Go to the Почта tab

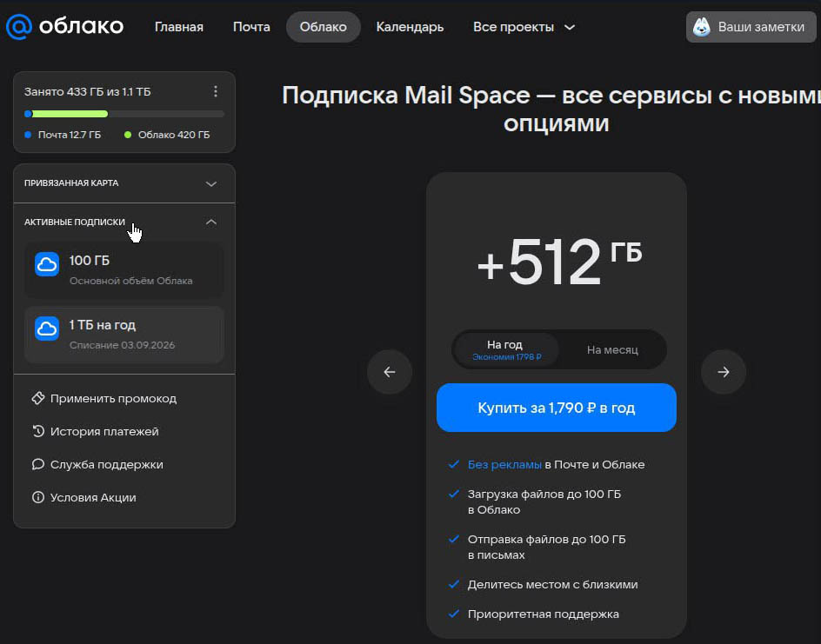pyautogui.click(x=251, y=27)
